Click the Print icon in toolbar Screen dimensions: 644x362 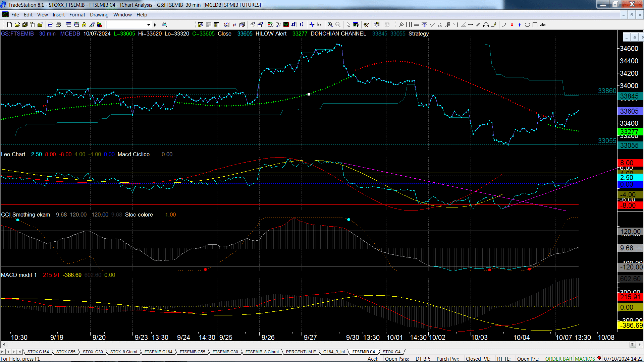tap(58, 25)
